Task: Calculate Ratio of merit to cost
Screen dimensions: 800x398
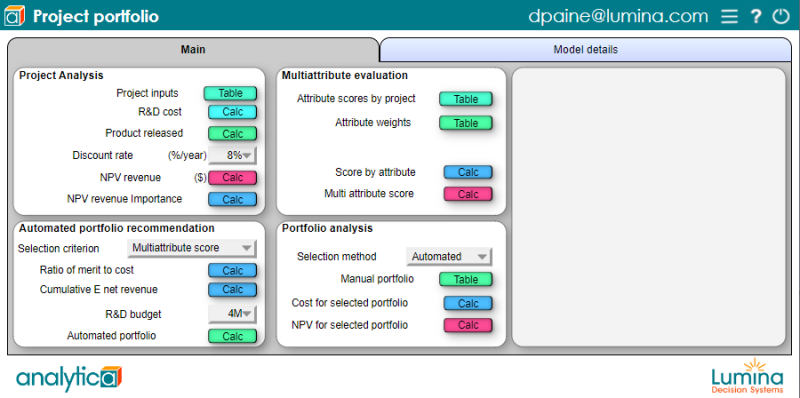Action: pyautogui.click(x=232, y=271)
